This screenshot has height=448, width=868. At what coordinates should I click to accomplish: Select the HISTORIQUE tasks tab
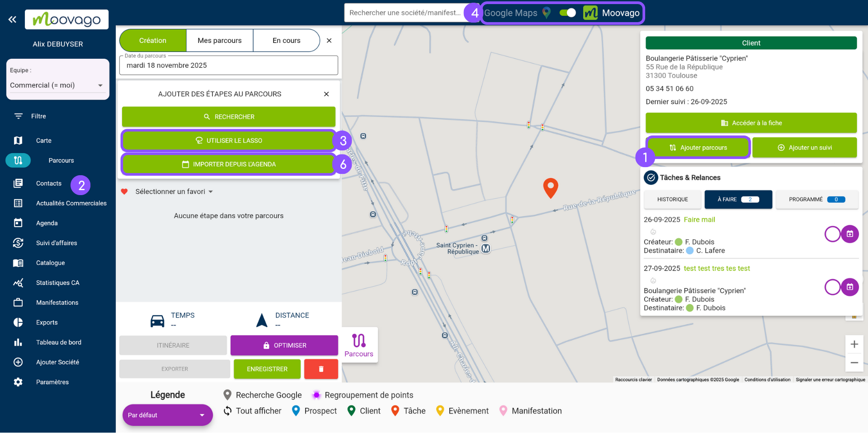click(672, 200)
